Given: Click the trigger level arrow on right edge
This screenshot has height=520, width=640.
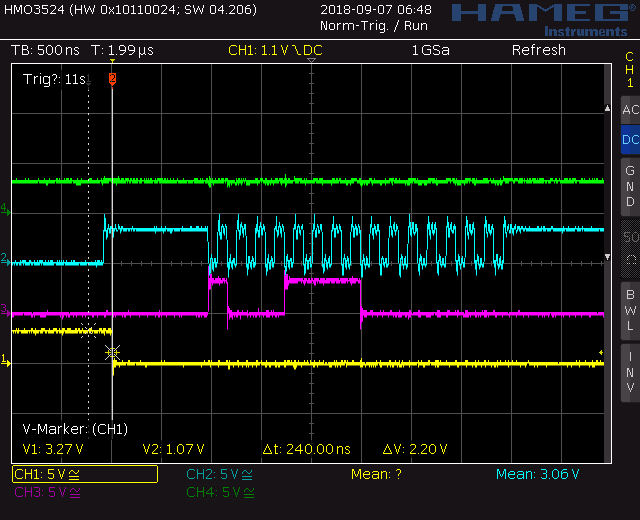Looking at the screenshot, I should point(601,352).
